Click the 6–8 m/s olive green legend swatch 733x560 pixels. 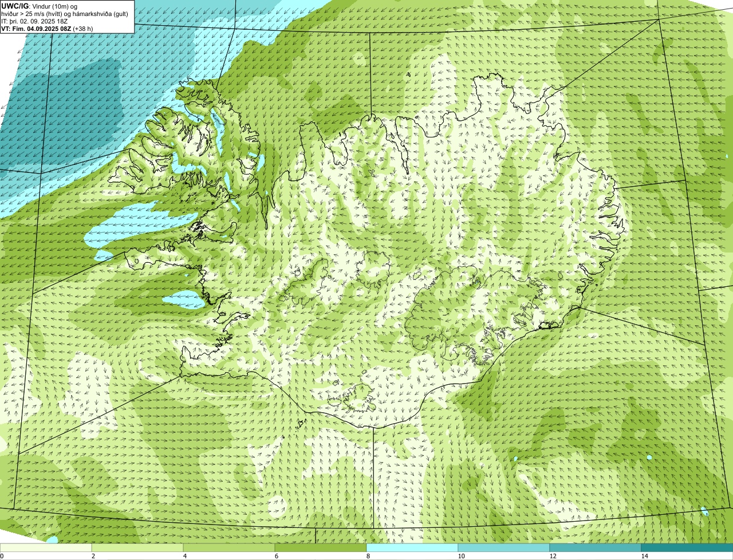[x=321, y=548]
